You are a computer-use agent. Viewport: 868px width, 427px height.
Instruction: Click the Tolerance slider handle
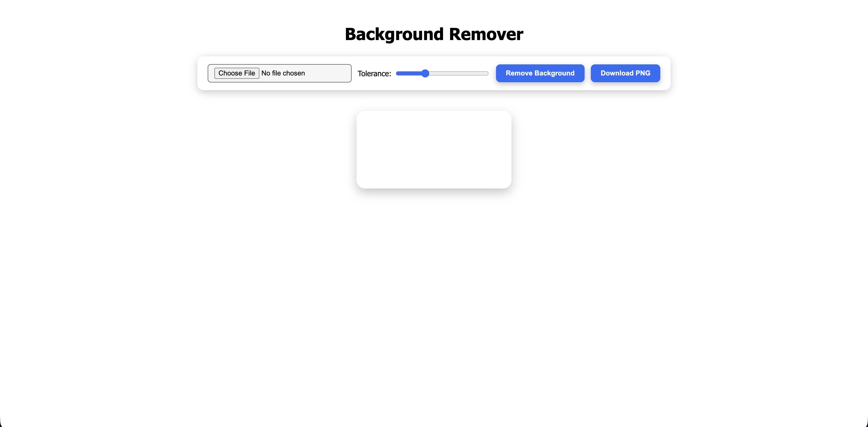click(x=425, y=73)
